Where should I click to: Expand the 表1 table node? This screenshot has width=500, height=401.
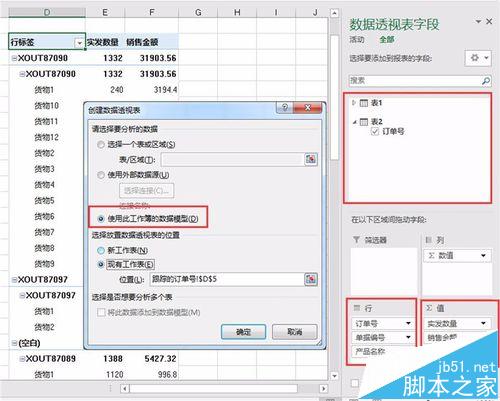click(x=354, y=103)
